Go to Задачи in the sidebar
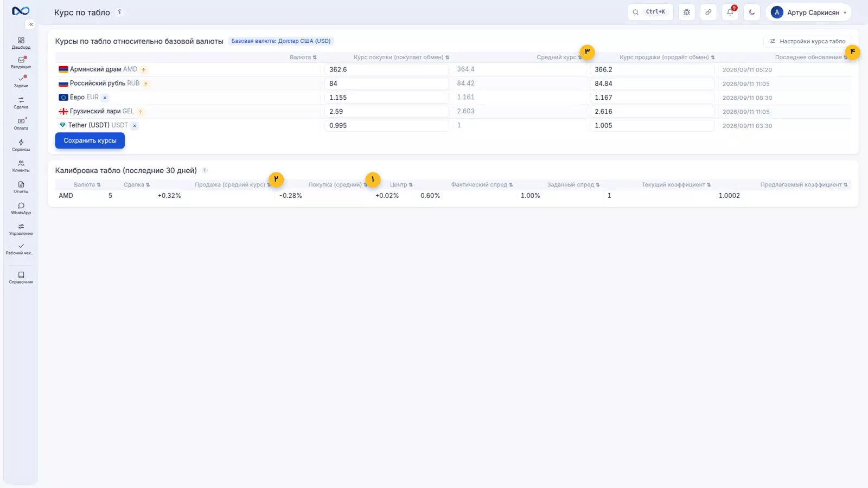 coord(21,81)
